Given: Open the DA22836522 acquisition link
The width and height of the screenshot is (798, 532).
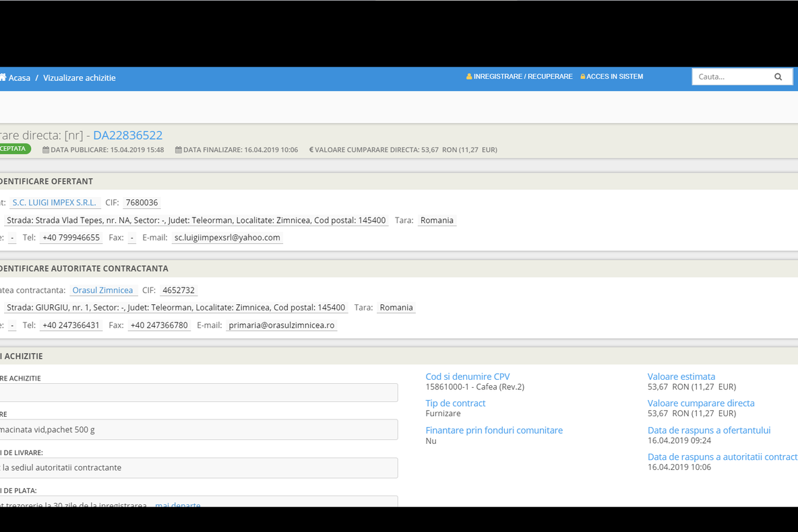Looking at the screenshot, I should click(127, 135).
